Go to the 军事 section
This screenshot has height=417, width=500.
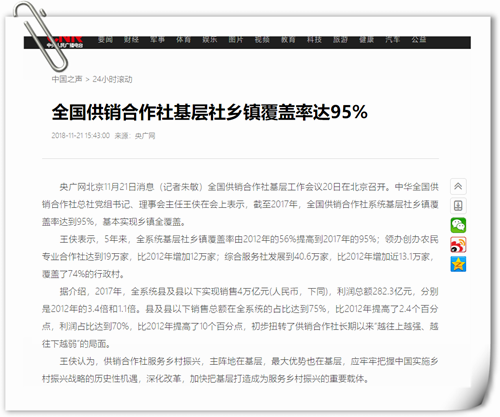coord(157,40)
